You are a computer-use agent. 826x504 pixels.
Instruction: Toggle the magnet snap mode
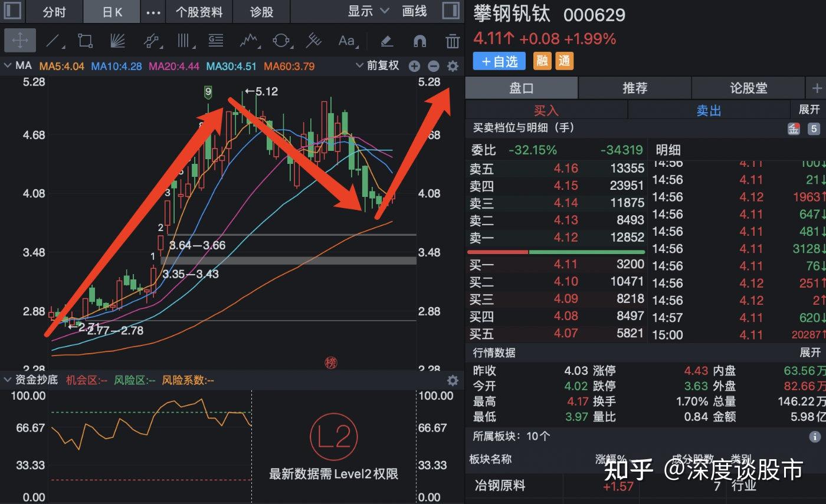point(419,41)
